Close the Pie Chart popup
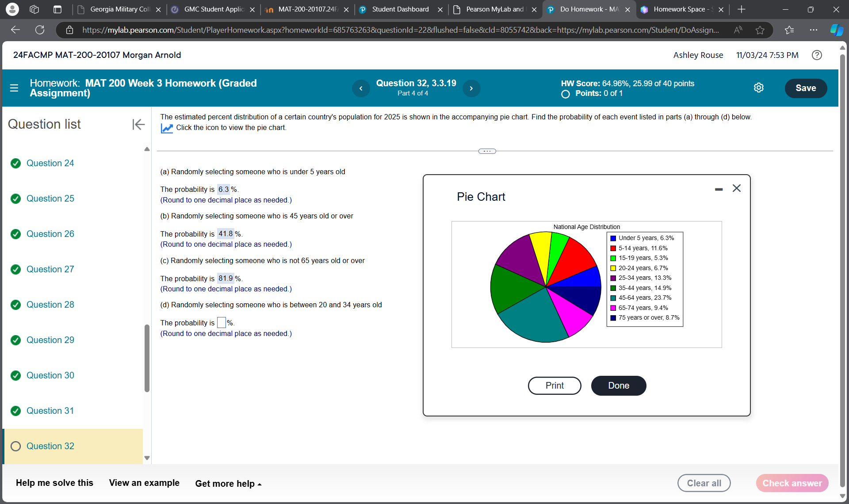 pyautogui.click(x=737, y=188)
